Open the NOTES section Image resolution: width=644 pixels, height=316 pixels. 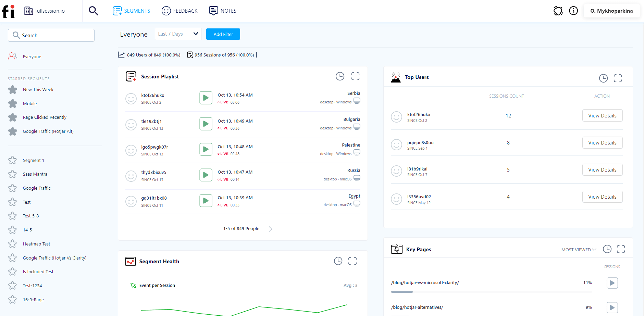coord(222,11)
